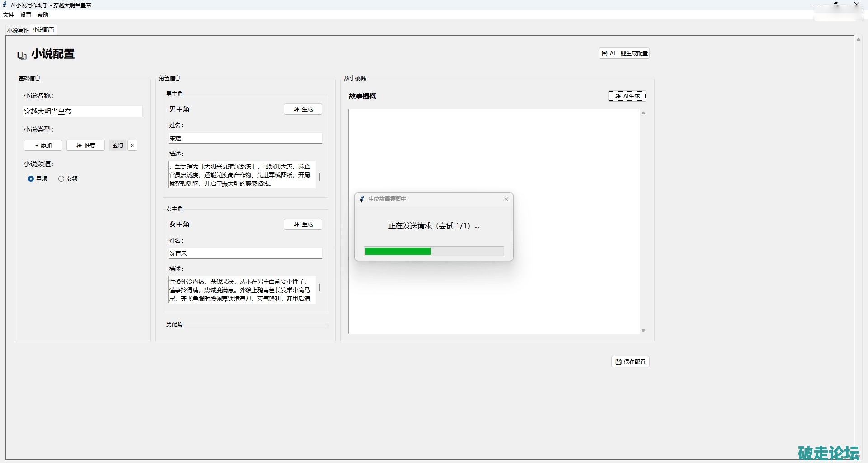868x463 pixels.
Task: Click the 添加 novel type button
Action: click(43, 145)
